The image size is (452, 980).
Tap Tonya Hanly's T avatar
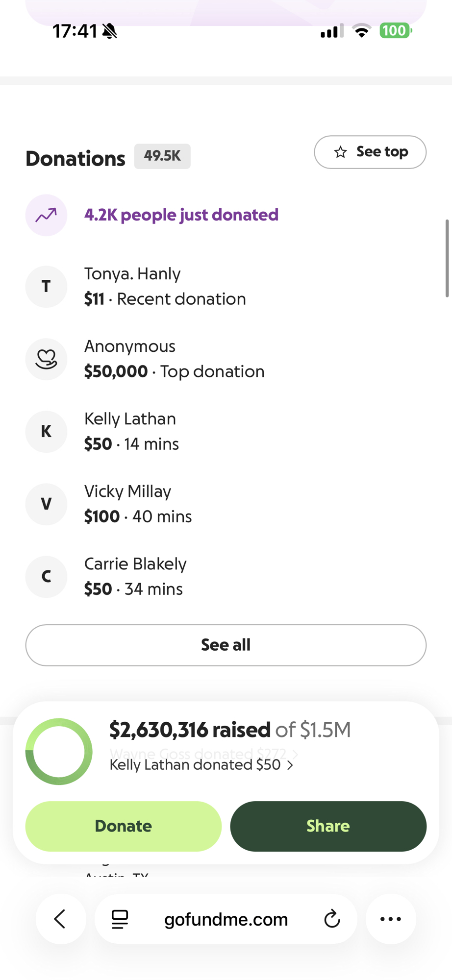46,287
